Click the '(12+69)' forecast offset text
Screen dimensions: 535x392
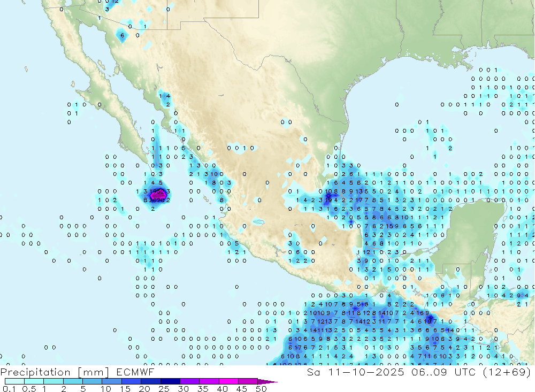[x=507, y=372]
